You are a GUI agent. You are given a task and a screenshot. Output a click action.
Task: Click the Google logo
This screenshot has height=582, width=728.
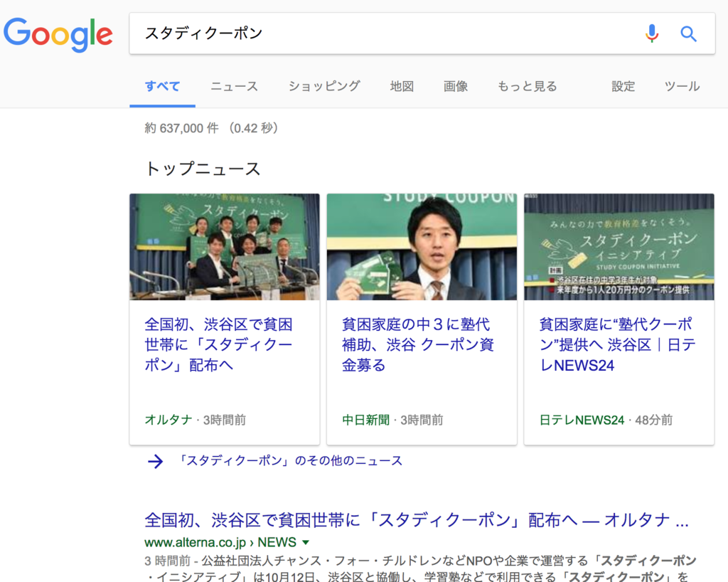pos(58,34)
